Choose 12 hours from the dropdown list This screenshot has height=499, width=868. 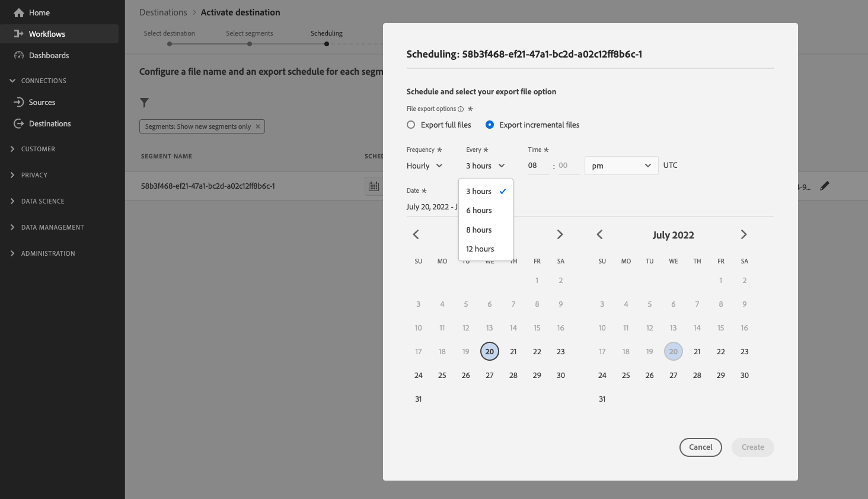[x=480, y=249]
